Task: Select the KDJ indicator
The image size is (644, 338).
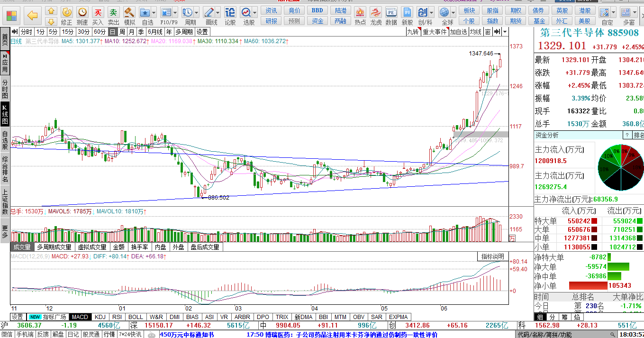Action: [100, 317]
